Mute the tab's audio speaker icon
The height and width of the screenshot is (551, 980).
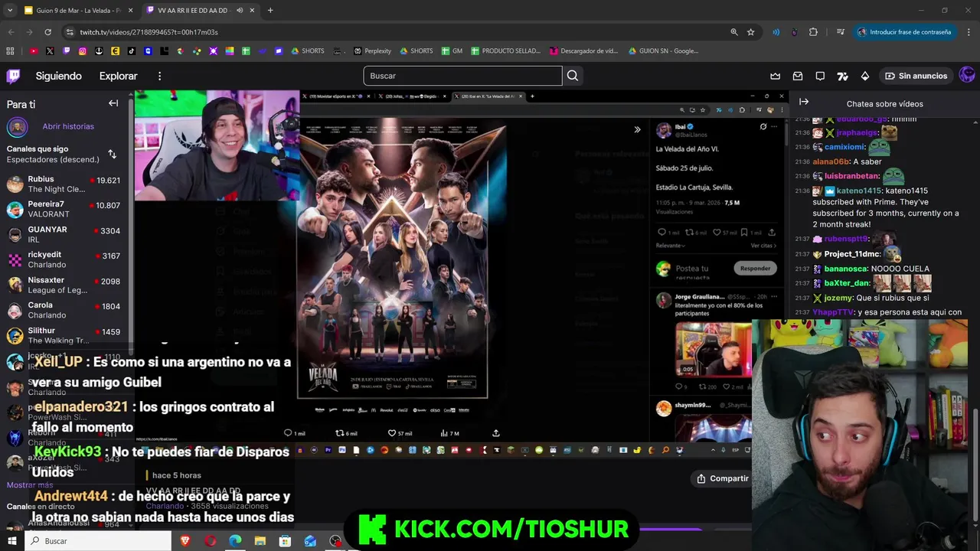240,11
